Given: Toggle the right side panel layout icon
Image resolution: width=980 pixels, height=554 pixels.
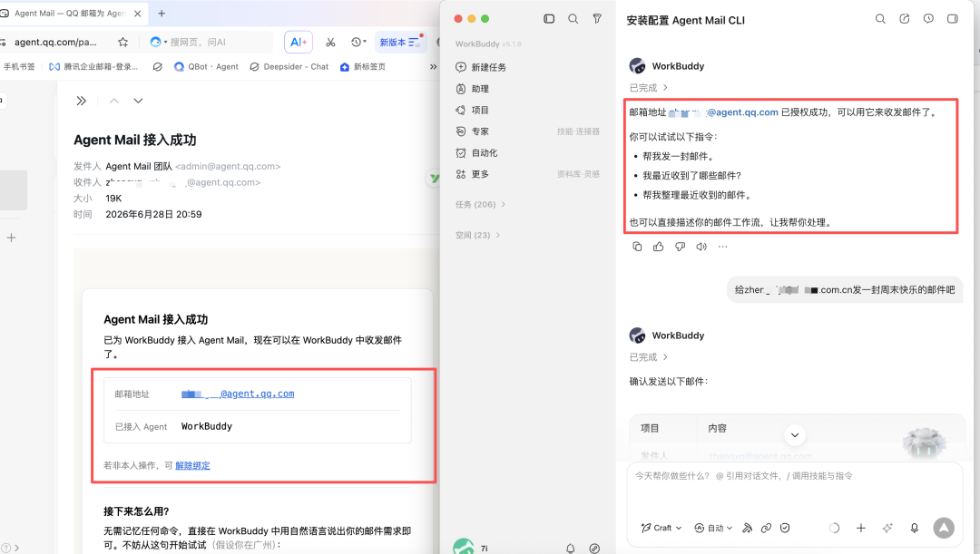Looking at the screenshot, I should [952, 19].
